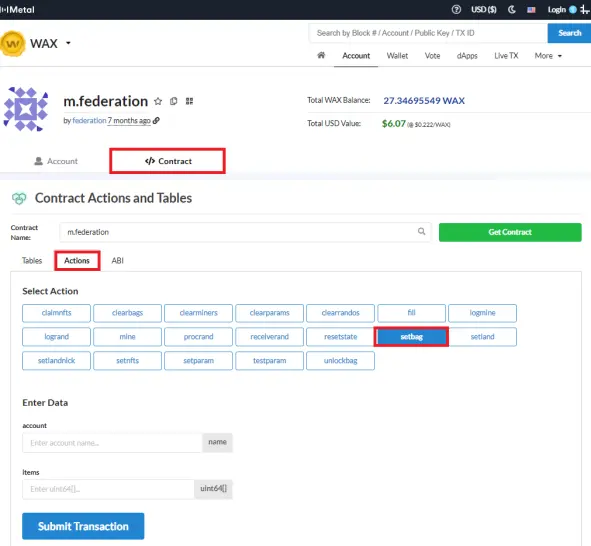Favorite m.federation with the star icon
The image size is (591, 546).
tap(158, 101)
